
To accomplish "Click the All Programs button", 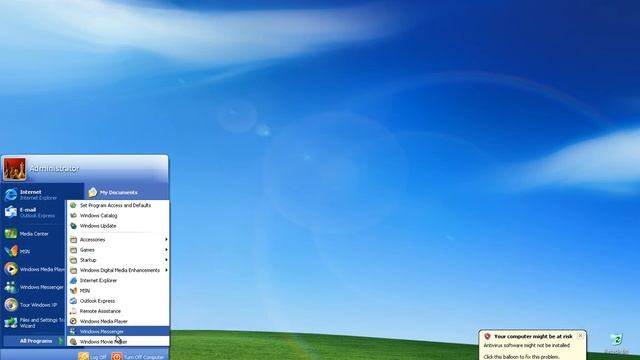I will point(33,341).
